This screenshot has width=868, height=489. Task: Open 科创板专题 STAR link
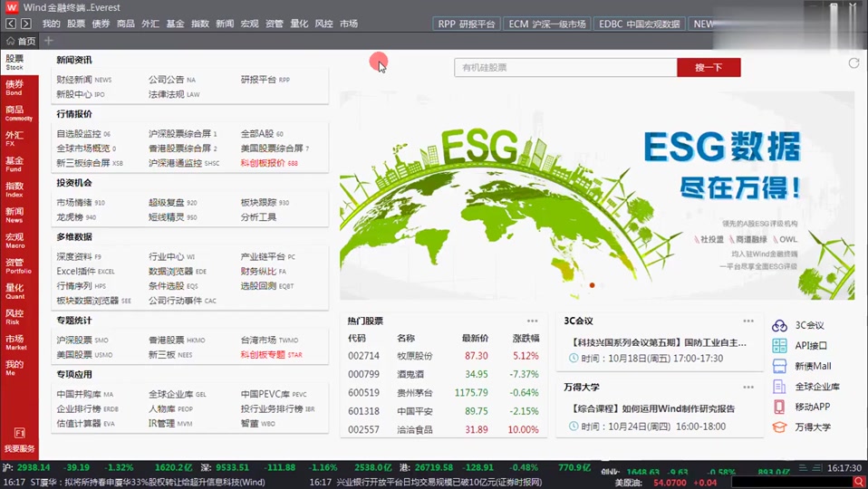coord(271,355)
